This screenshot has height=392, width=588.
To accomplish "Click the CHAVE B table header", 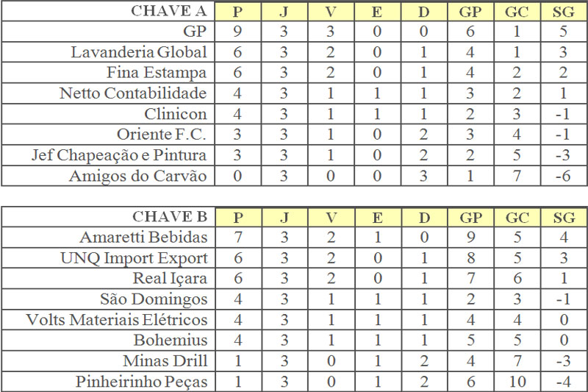I will pos(170,217).
